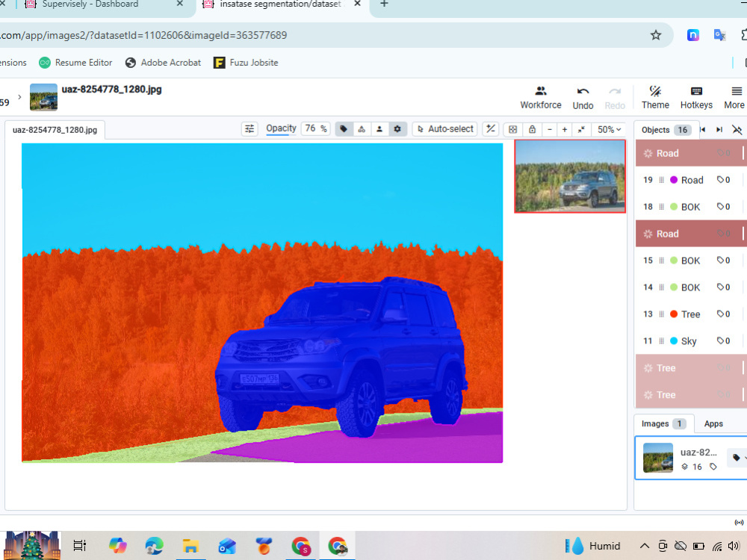The image size is (747, 560).
Task: Select object 14 BOK in list
Action: (x=691, y=287)
